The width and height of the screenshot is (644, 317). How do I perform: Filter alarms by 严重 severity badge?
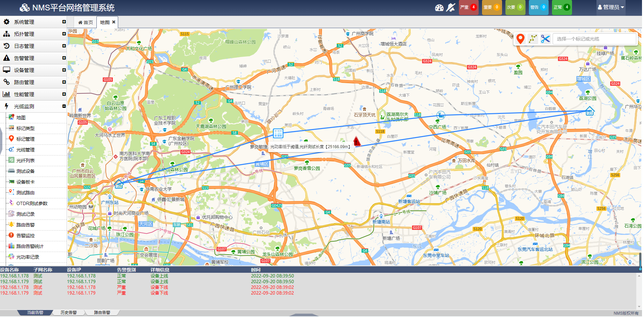(x=468, y=7)
